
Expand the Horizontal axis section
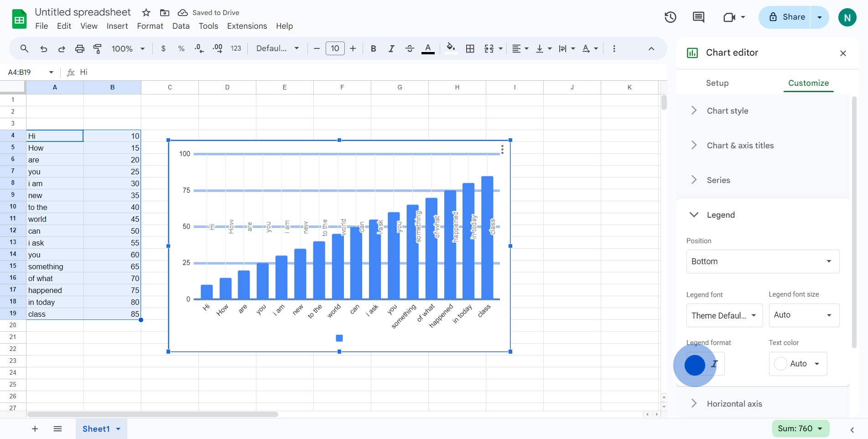(x=734, y=404)
